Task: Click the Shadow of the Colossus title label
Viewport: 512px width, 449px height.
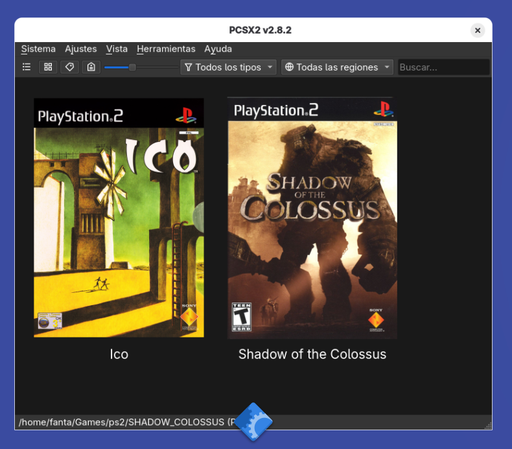Action: [312, 354]
